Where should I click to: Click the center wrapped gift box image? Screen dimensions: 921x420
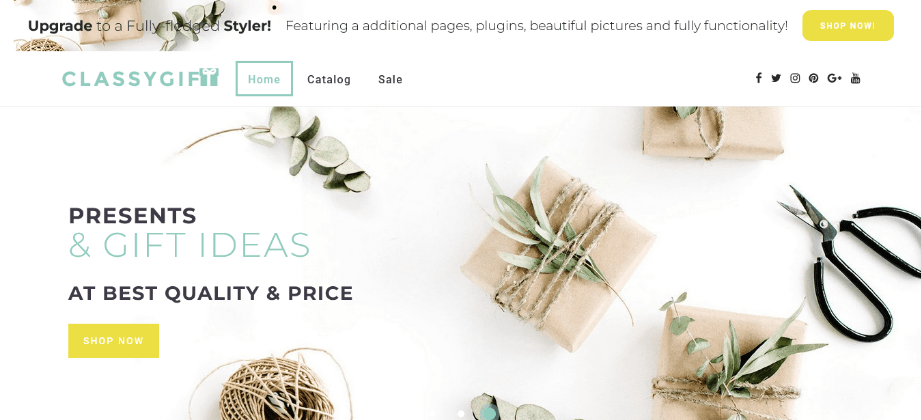point(558,254)
